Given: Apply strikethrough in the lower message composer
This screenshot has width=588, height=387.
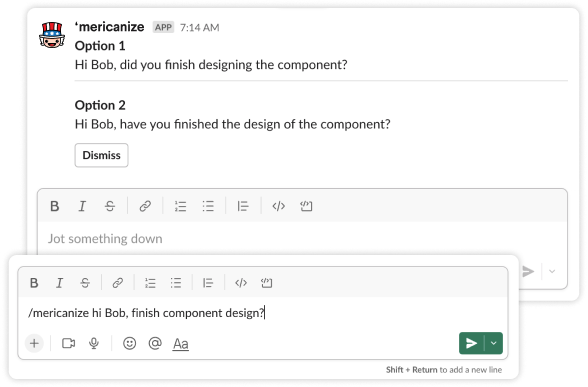Looking at the screenshot, I should [85, 283].
